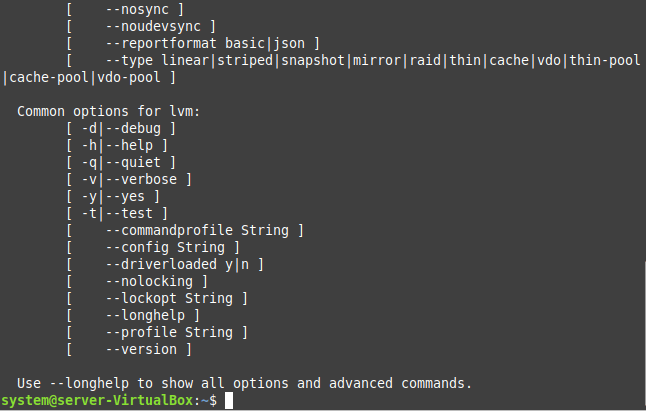
Task: Click the --profile String option line
Action: tap(157, 332)
